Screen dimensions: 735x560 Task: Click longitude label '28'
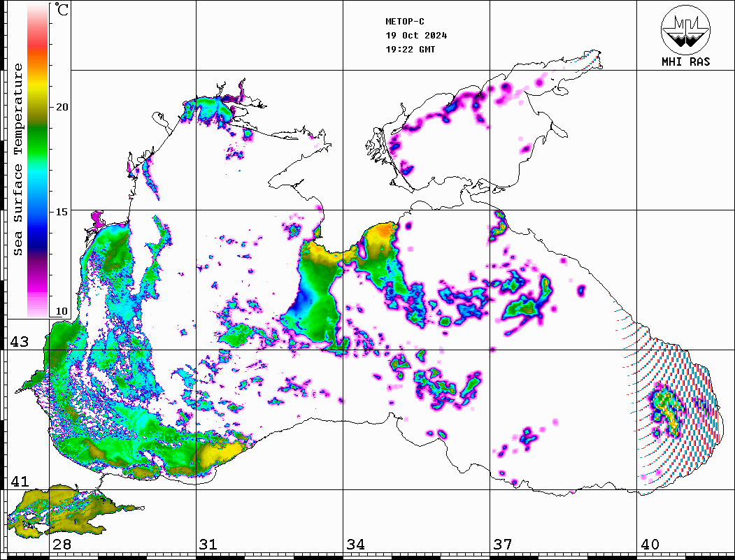coord(62,545)
